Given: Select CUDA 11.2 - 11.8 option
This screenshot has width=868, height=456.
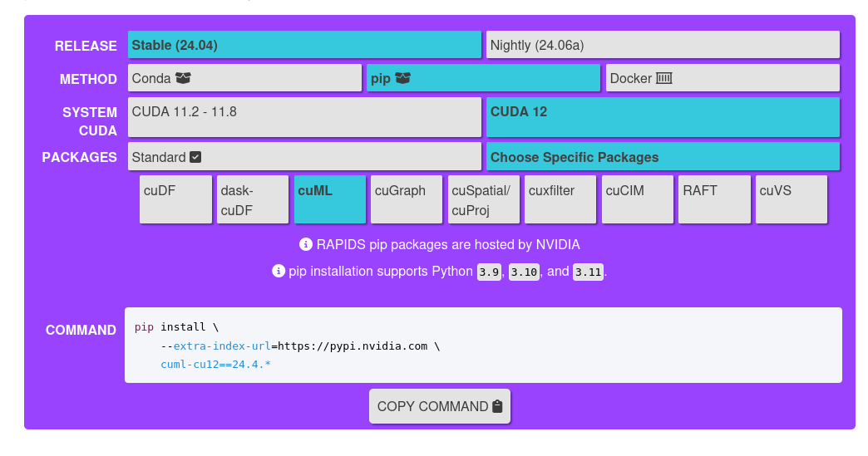Looking at the screenshot, I should pyautogui.click(x=304, y=117).
